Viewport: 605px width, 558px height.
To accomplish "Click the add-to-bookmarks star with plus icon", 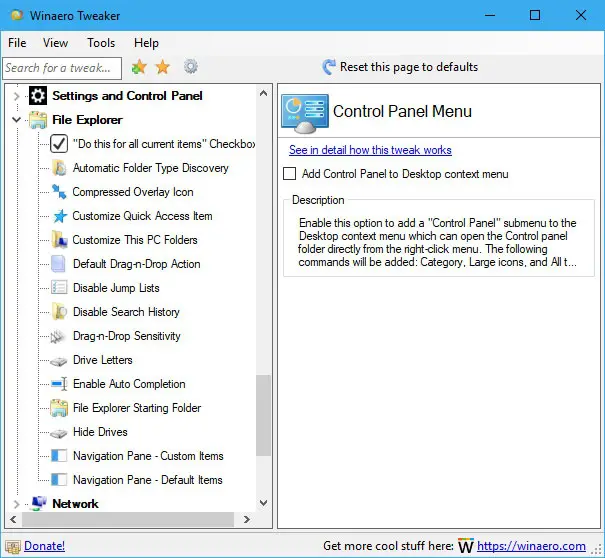I will [x=139, y=67].
